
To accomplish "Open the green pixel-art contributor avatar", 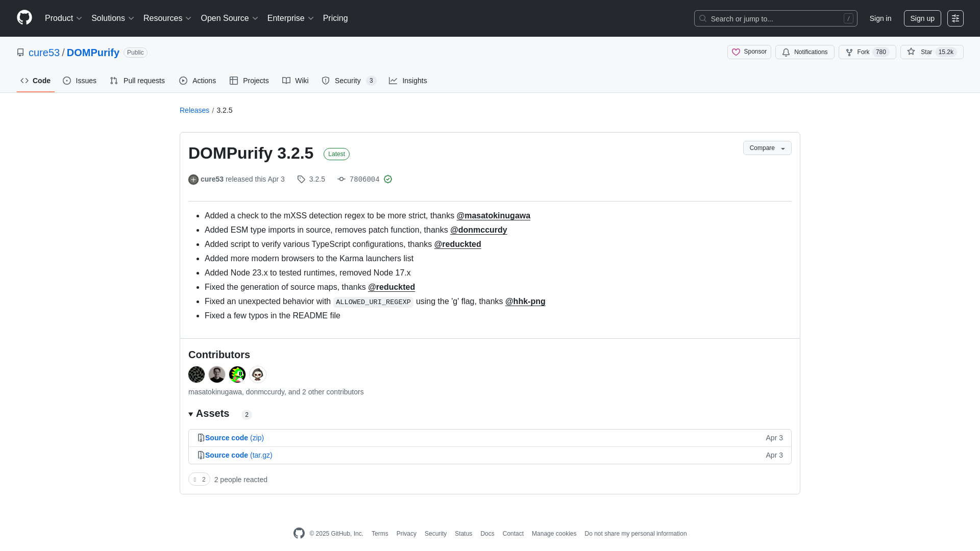I will 237,374.
